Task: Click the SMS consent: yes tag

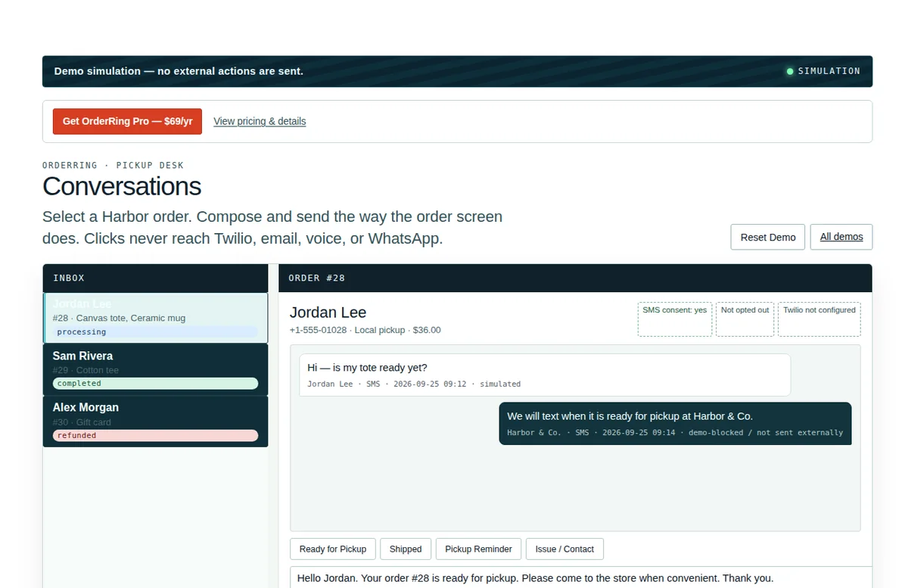Action: (675, 319)
